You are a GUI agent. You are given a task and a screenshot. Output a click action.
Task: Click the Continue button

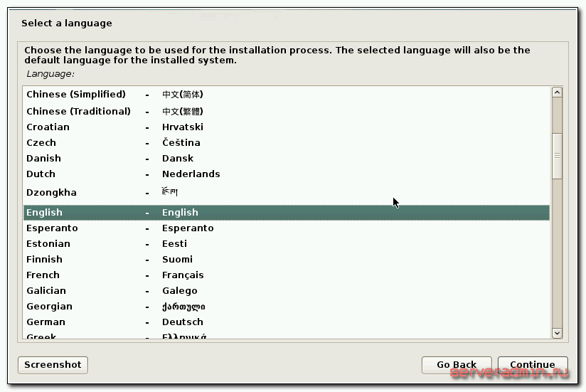click(x=532, y=365)
